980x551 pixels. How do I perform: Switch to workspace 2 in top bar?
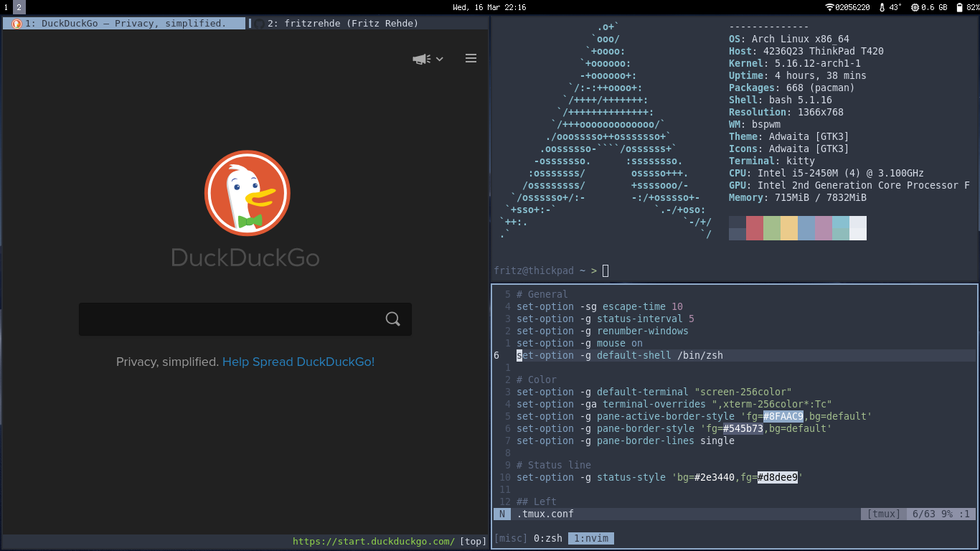point(19,7)
